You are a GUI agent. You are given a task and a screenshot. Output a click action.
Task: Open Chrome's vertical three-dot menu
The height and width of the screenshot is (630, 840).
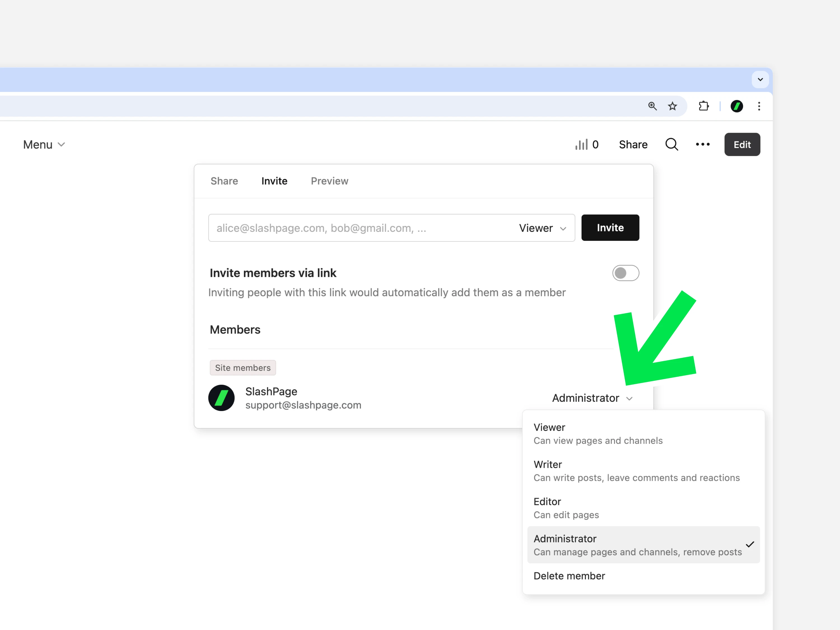(x=759, y=106)
